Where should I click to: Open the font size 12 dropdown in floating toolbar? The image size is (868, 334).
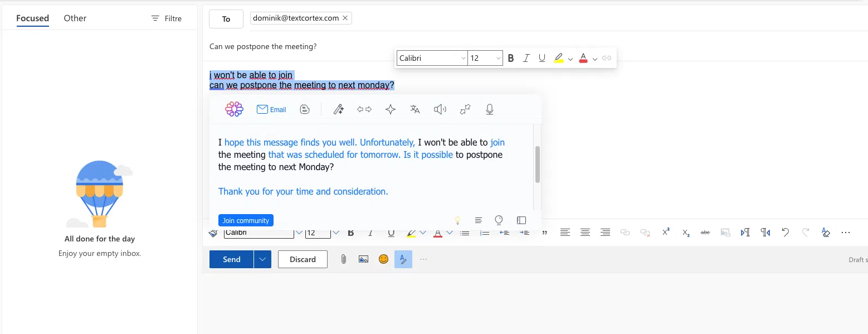click(x=498, y=58)
